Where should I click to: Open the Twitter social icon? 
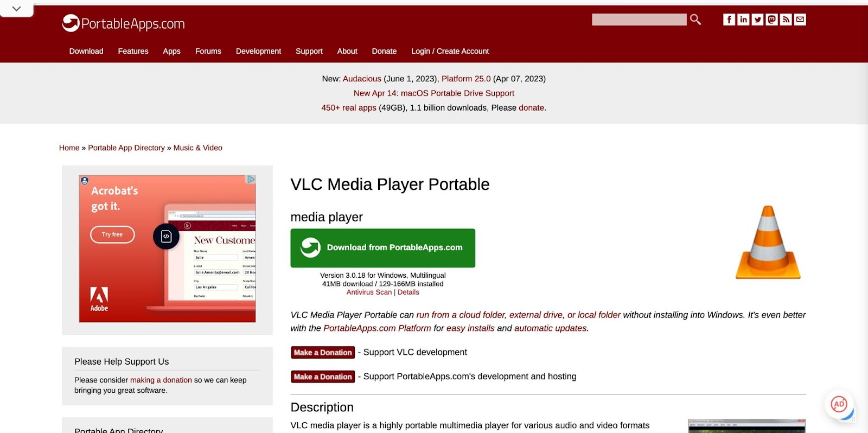757,20
